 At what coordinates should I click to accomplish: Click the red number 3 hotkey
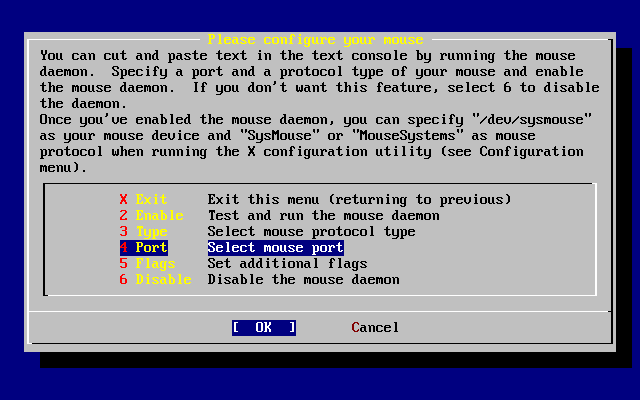124,231
